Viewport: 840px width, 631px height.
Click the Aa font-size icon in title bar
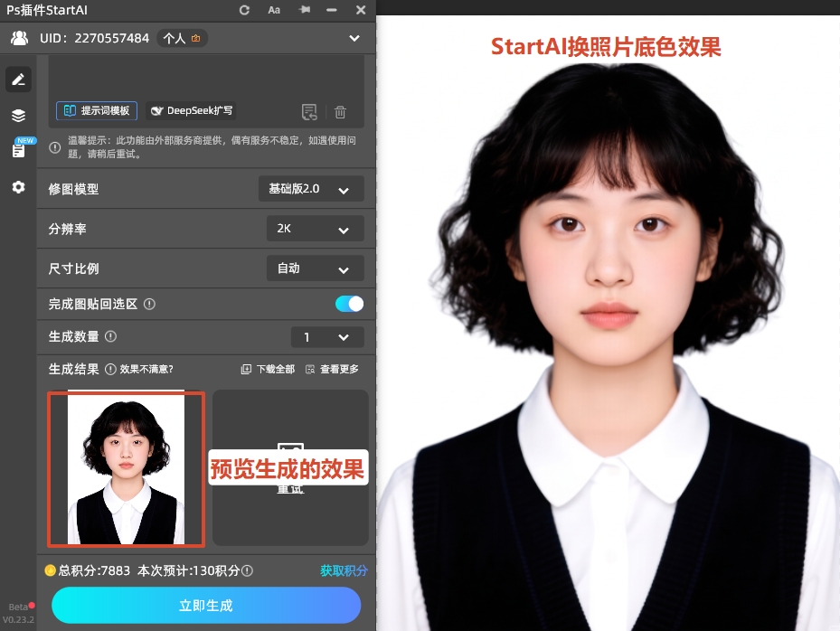coord(274,10)
